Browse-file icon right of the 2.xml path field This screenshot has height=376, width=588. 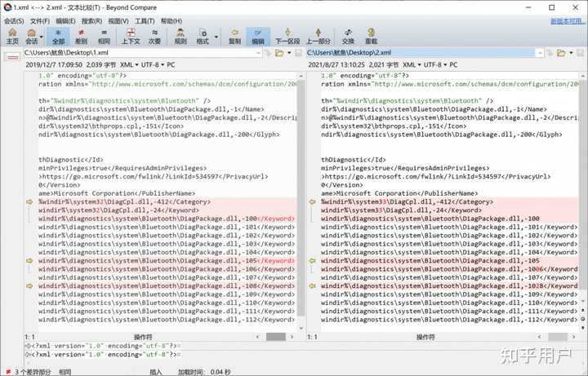550,53
